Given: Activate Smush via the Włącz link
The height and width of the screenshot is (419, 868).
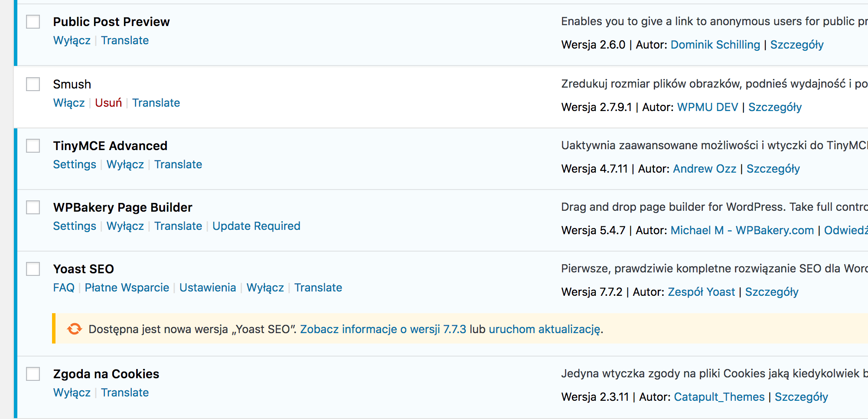Looking at the screenshot, I should coord(69,103).
